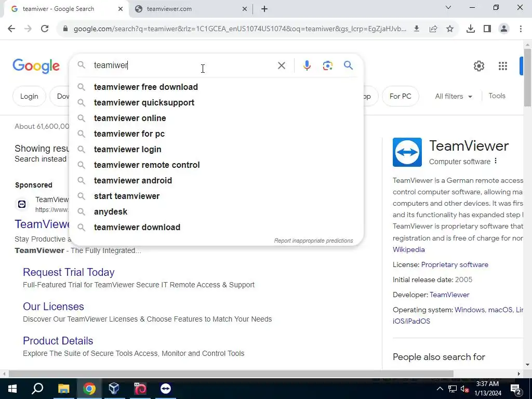Select the For PC filter chip
Image resolution: width=532 pixels, height=399 pixels.
[x=401, y=96]
